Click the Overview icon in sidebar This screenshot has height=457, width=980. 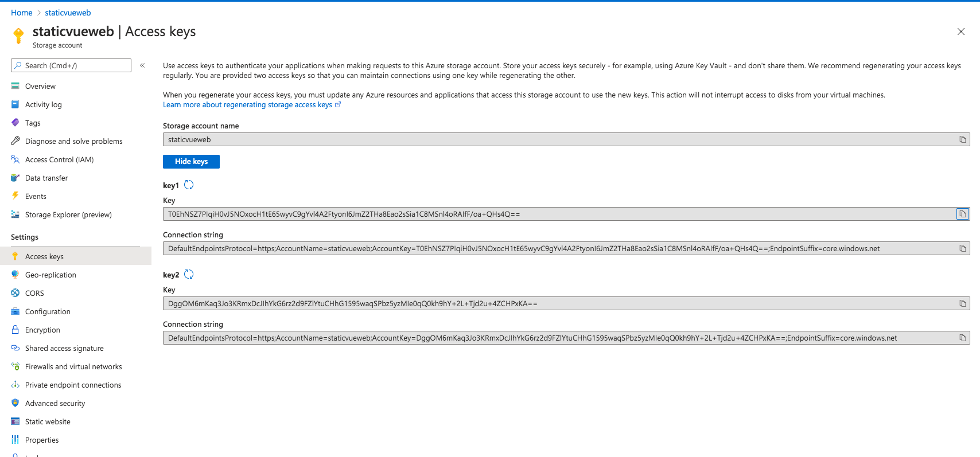coord(15,86)
